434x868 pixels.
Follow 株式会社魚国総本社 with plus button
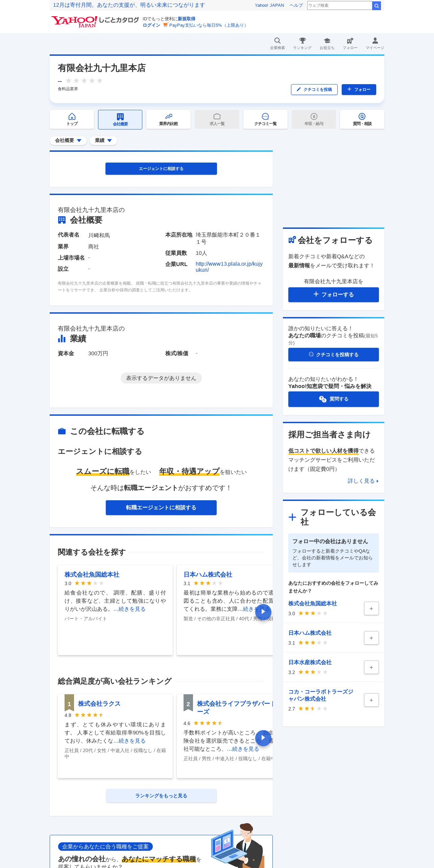(371, 608)
